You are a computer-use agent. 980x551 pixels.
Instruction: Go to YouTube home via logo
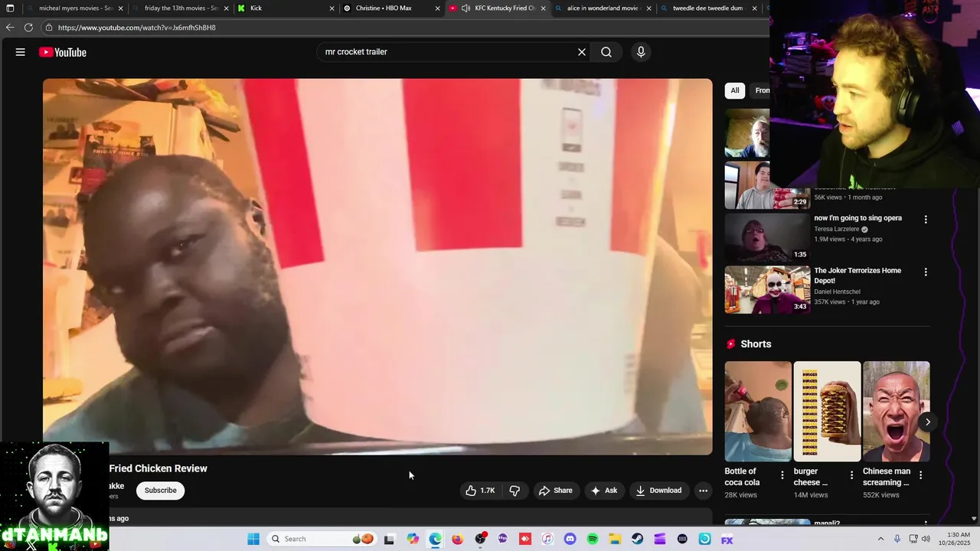tap(63, 52)
